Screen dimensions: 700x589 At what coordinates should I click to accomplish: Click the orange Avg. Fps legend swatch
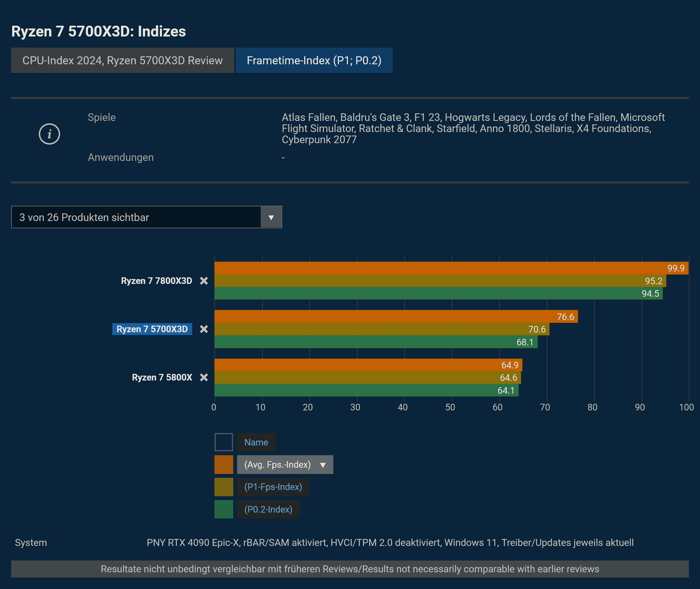(224, 465)
